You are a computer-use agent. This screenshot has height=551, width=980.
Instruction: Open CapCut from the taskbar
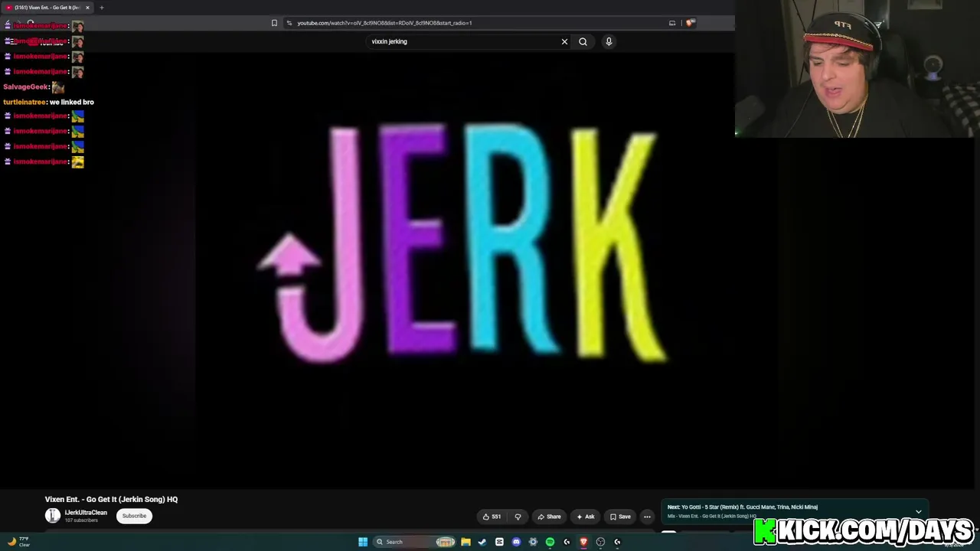[x=499, y=542]
